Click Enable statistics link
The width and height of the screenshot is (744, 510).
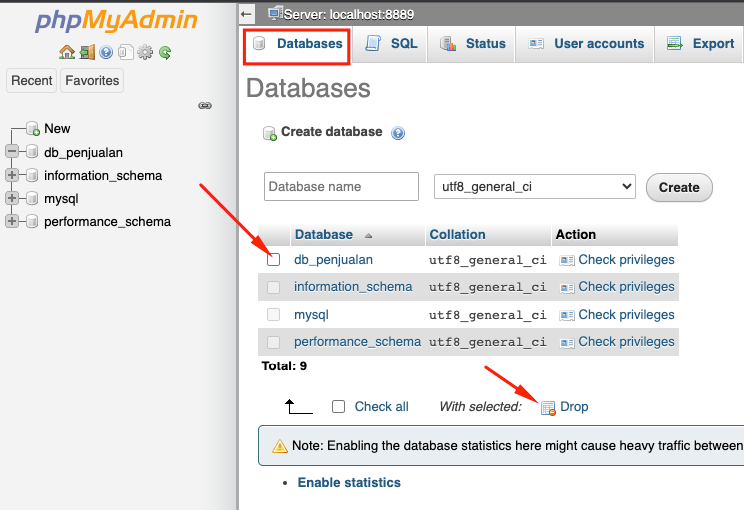tap(349, 482)
